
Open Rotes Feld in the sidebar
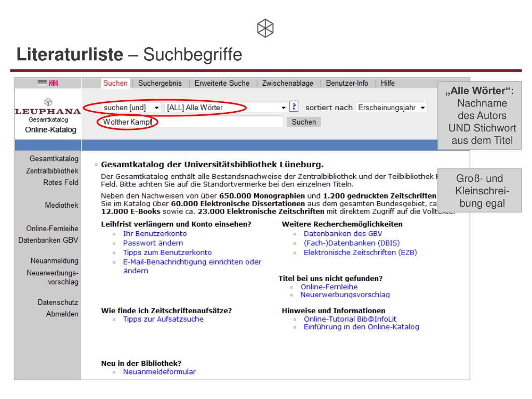(61, 182)
